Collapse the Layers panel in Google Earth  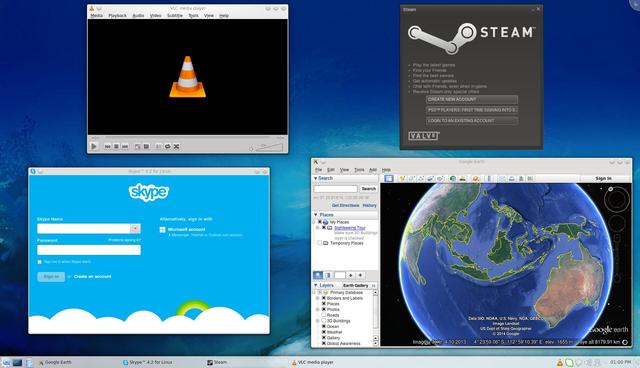click(316, 285)
